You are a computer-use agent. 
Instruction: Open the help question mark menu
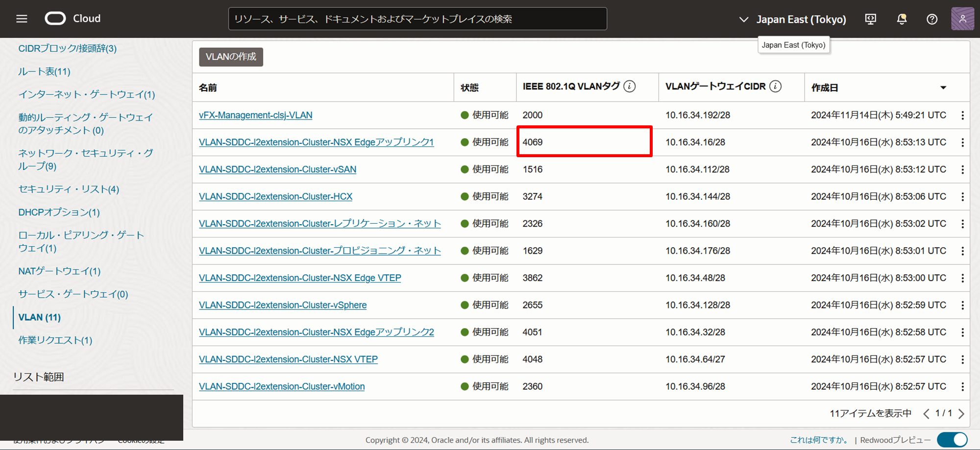932,19
